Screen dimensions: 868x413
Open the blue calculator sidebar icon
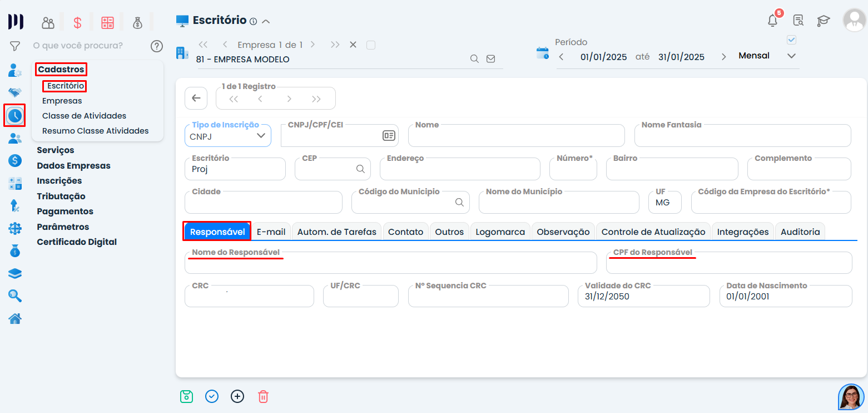pos(15,184)
